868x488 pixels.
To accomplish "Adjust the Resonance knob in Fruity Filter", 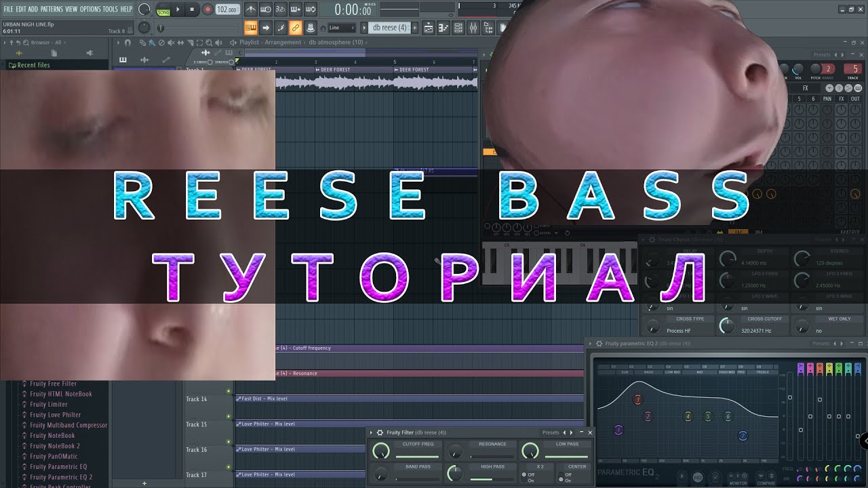I will [455, 451].
